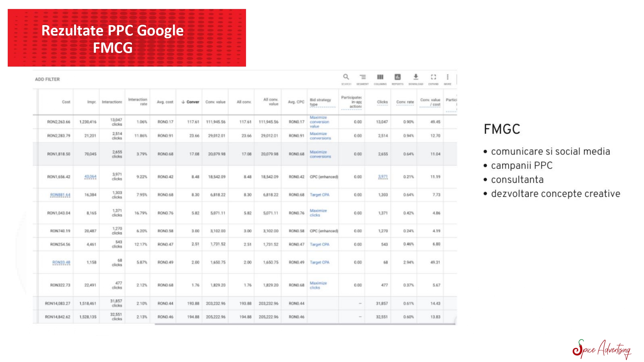Open the Maximize conversion value link
644x362 pixels.
pos(319,122)
